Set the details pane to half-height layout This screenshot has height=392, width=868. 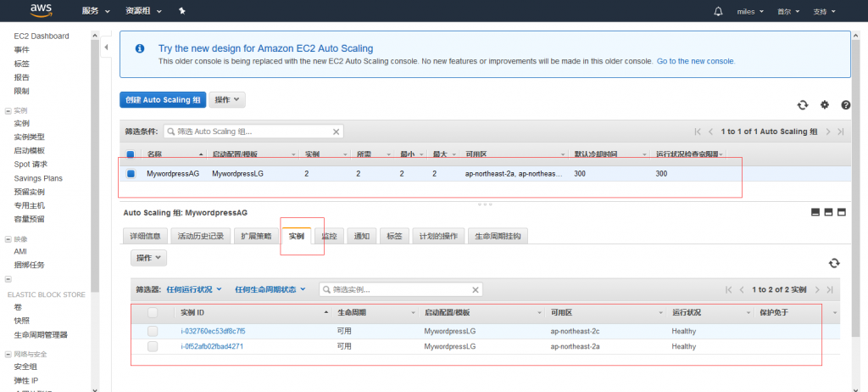point(829,212)
